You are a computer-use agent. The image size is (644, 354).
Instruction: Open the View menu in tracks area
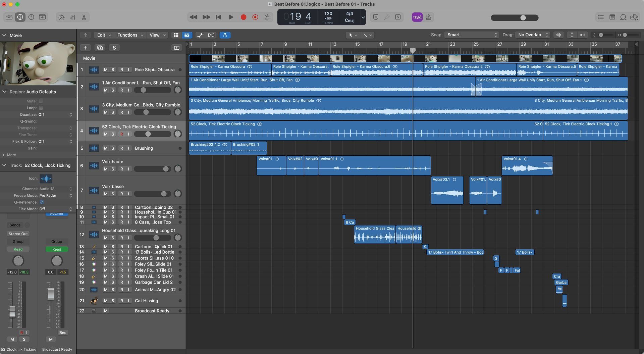click(x=158, y=35)
